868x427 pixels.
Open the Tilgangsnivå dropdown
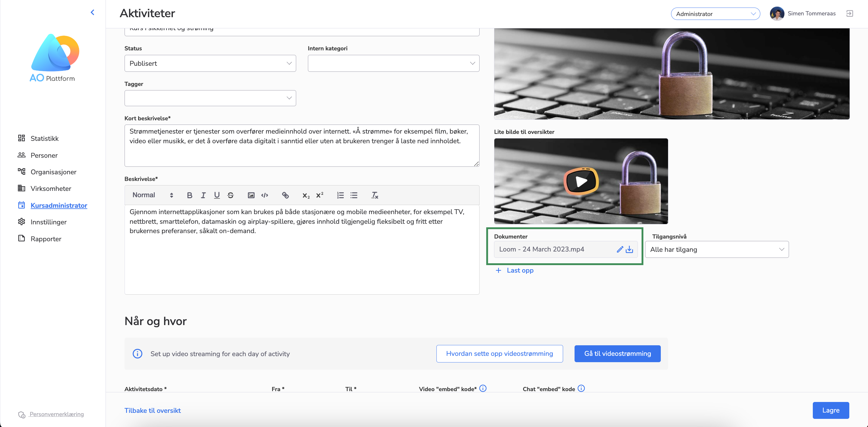click(717, 249)
